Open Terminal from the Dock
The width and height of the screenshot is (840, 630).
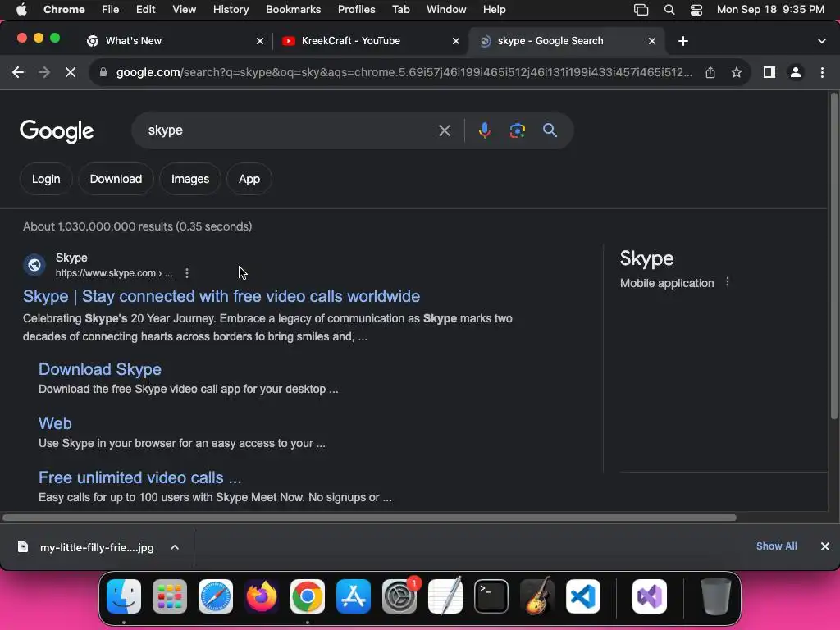[491, 596]
